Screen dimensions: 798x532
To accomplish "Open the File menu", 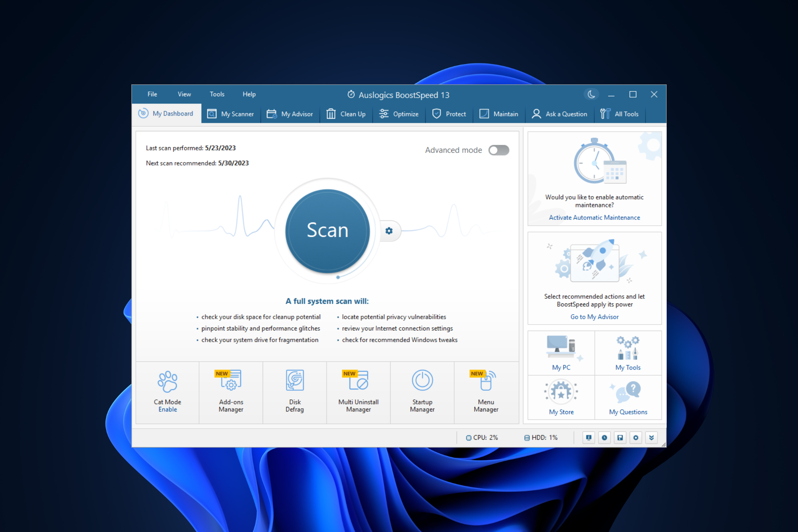I will (152, 94).
